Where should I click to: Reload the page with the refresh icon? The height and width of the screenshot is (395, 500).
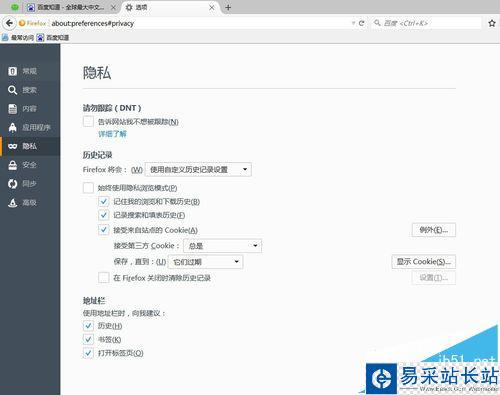361,23
